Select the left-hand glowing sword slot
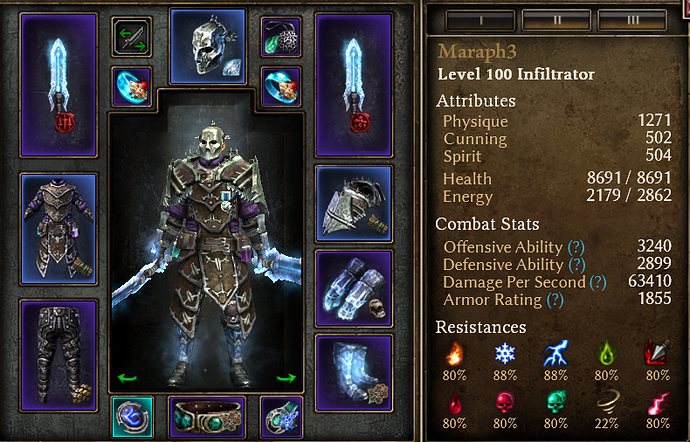 click(x=59, y=85)
